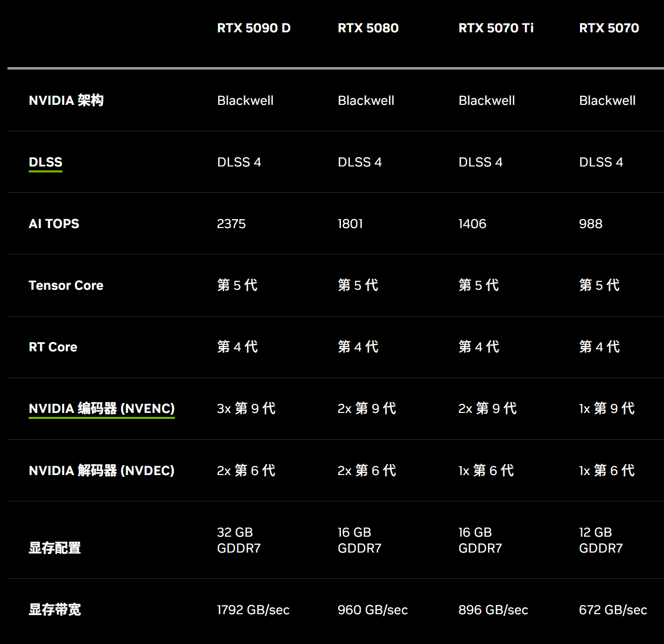Click the 显存带宽 row label

pyautogui.click(x=55, y=609)
